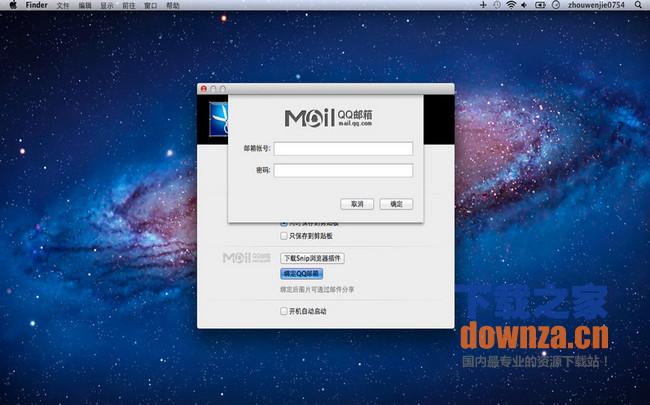
Task: Open the Finder menu
Action: [36, 5]
